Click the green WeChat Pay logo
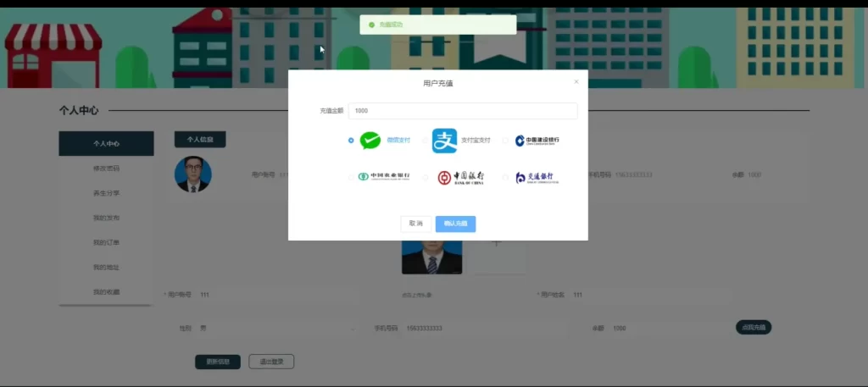868x387 pixels. (x=370, y=141)
